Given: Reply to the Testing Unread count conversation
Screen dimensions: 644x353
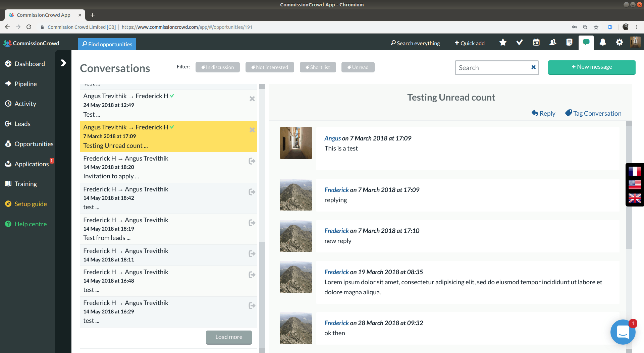Looking at the screenshot, I should point(543,113).
